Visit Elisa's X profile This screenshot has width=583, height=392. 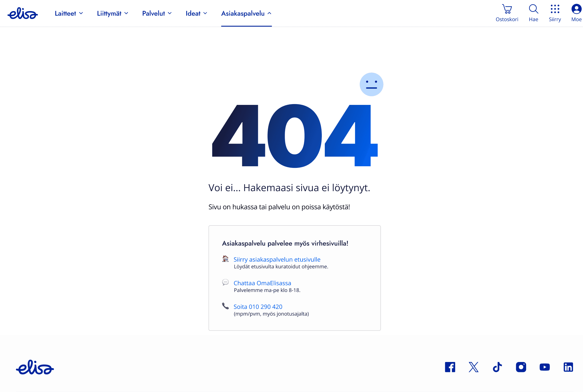click(x=474, y=367)
